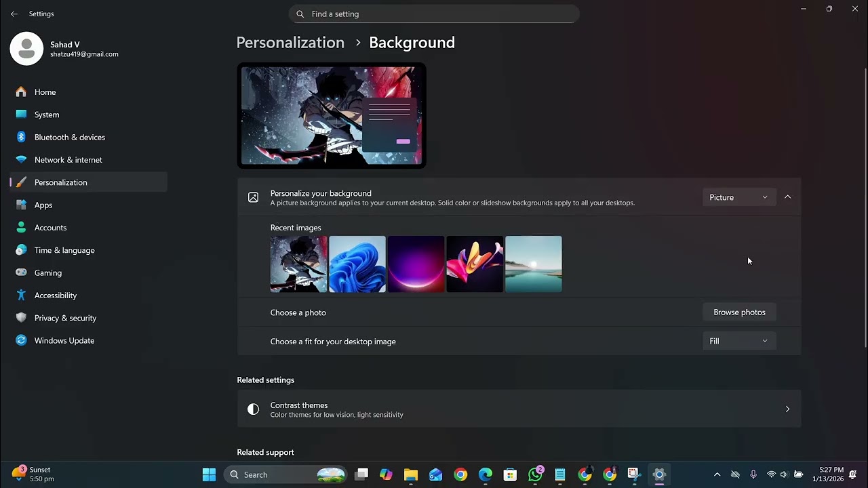
Task: Open Bluetooth & devices settings
Action: pos(88,137)
